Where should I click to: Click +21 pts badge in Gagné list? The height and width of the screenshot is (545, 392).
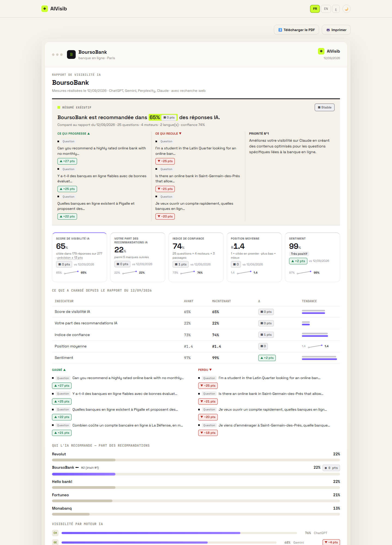point(62,433)
